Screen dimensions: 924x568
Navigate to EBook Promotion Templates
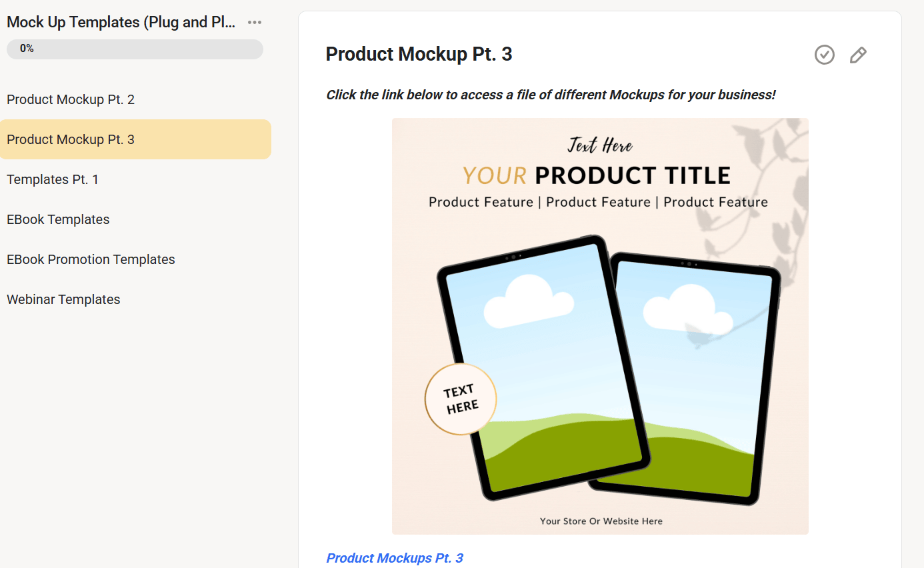(91, 259)
